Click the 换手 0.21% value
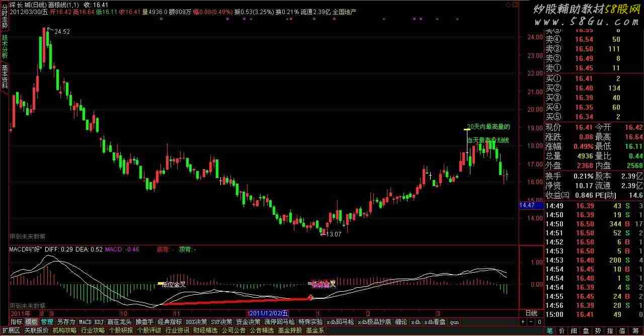 (584, 176)
